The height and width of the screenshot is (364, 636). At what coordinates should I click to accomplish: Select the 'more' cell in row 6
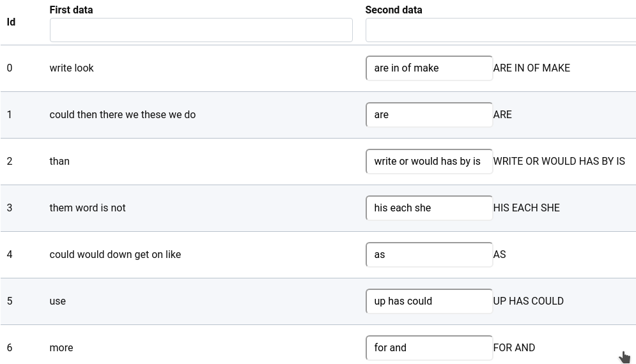61,348
